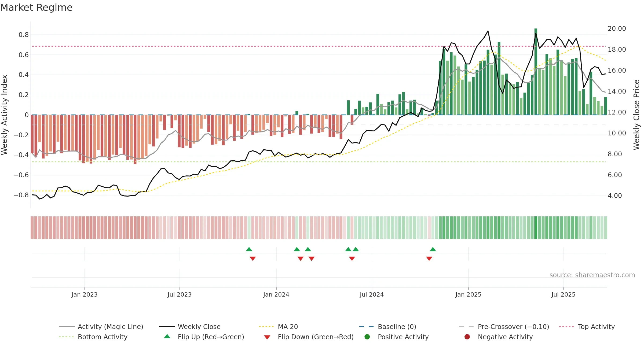Click the darkest green cell in the regime heat strip
The height and width of the screenshot is (362, 644).
pyautogui.click(x=536, y=228)
